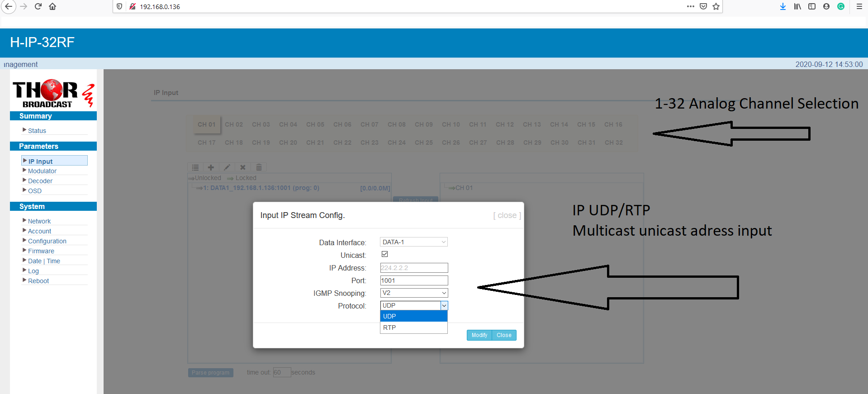
Task: Go to browser home page icon
Action: point(52,6)
